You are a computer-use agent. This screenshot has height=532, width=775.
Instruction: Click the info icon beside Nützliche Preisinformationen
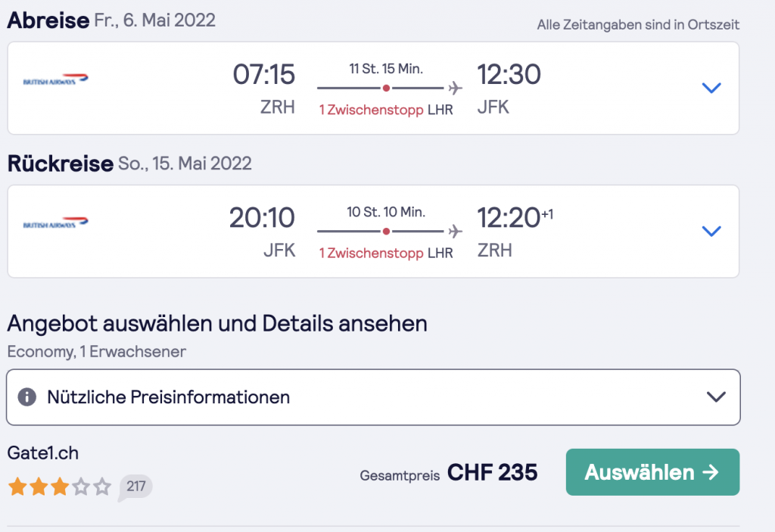pos(27,397)
